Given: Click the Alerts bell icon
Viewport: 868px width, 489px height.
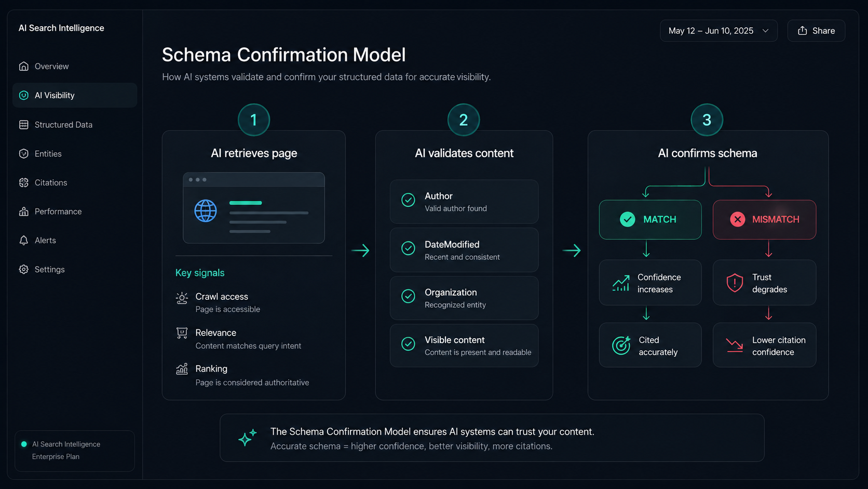Looking at the screenshot, I should tap(23, 240).
